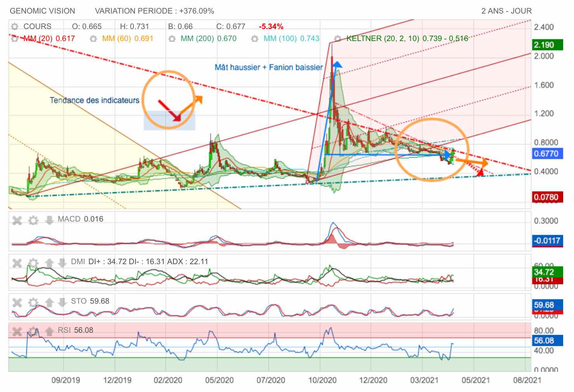Screen dimensions: 574x392
Task: Click the 2 ANS - JOUR timeframe label
Action: pos(507,11)
